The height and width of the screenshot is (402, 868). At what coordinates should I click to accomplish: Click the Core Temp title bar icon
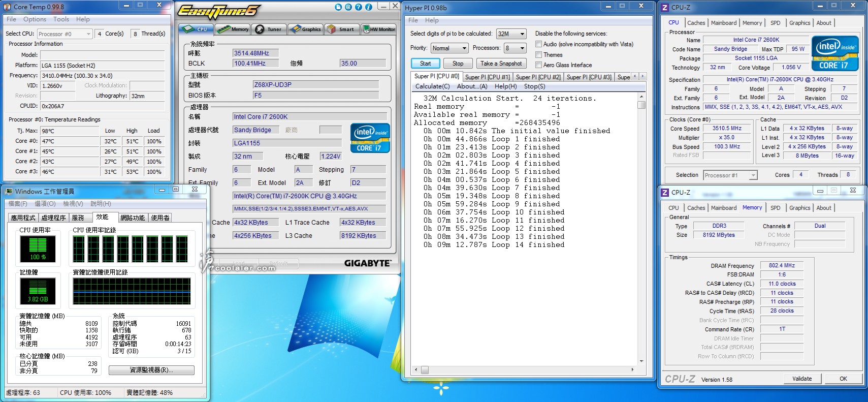click(8, 7)
